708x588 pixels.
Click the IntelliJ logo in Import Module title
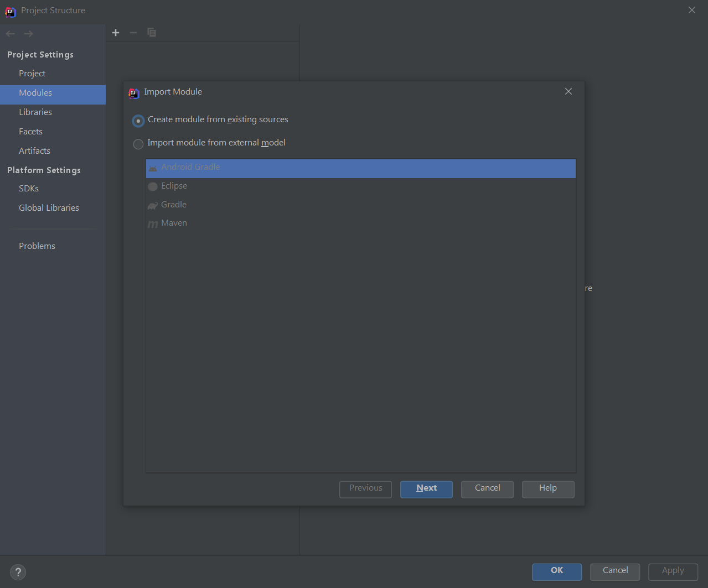click(x=134, y=93)
